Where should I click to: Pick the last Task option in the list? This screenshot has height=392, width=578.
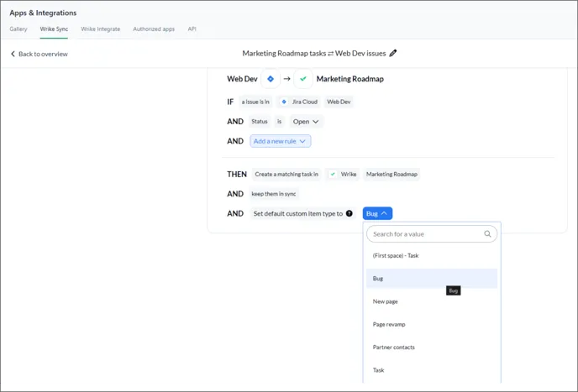tap(432, 370)
